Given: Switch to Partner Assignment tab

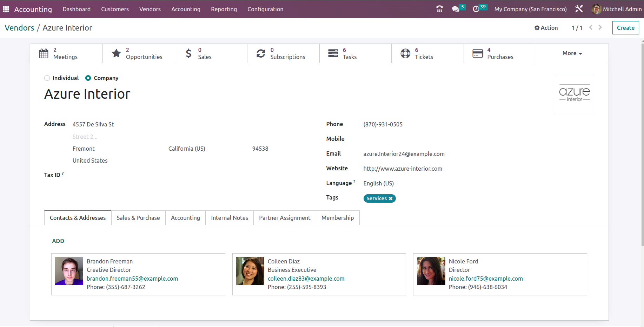Looking at the screenshot, I should (285, 218).
